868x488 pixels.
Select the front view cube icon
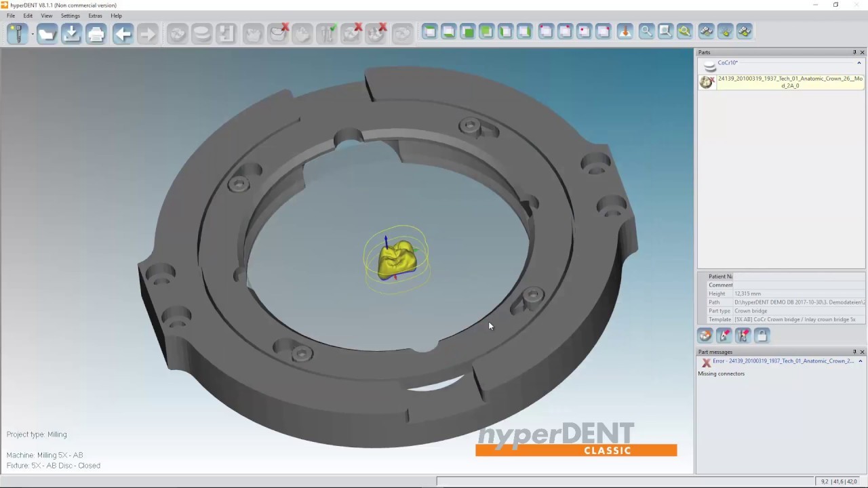[467, 31]
